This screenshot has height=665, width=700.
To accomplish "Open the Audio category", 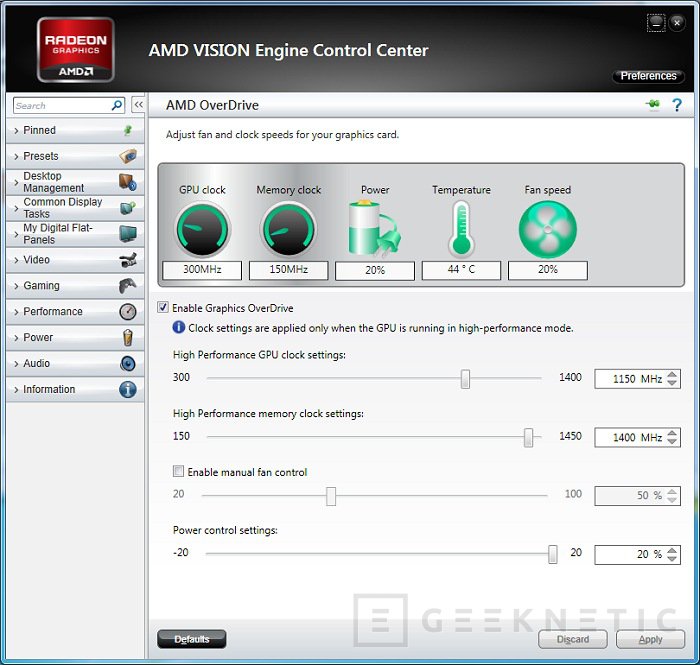I will point(75,363).
